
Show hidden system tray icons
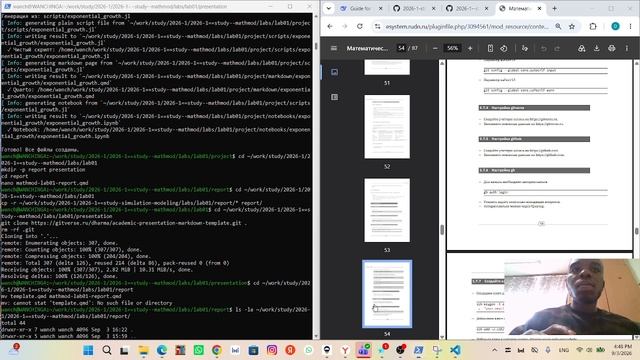(494, 350)
